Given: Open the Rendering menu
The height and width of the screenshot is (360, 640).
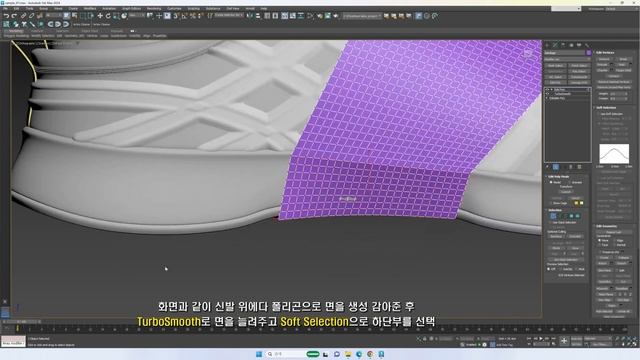Looking at the screenshot, I should click(x=154, y=8).
